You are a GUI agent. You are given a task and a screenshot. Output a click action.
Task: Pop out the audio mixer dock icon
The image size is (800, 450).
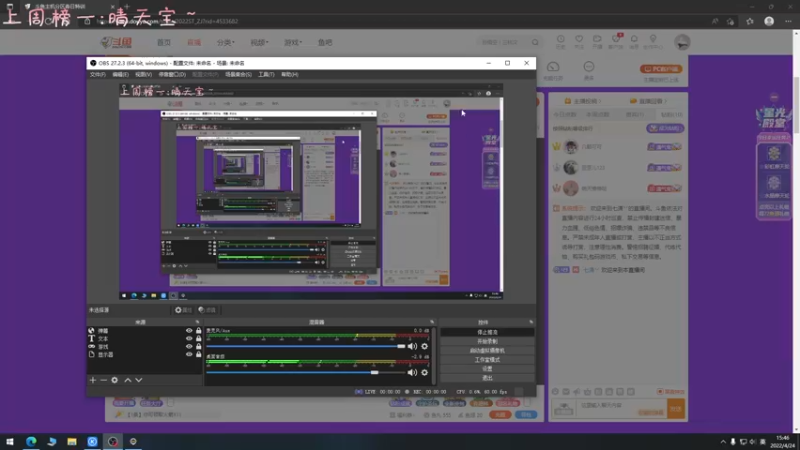point(432,322)
